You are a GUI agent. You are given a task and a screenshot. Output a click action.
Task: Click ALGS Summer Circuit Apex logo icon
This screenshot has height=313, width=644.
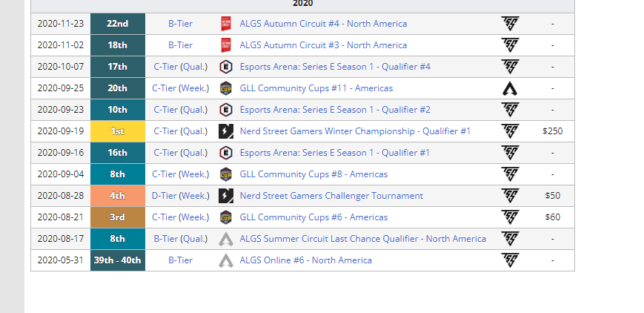226,239
